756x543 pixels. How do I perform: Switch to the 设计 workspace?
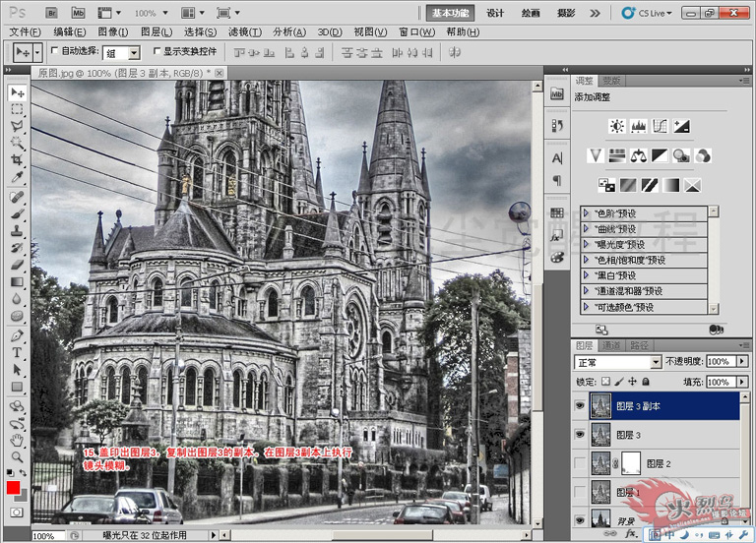click(495, 13)
